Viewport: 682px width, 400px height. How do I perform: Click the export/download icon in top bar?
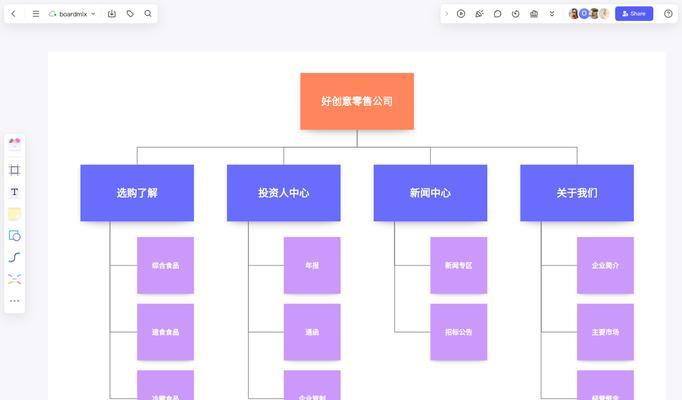[112, 14]
